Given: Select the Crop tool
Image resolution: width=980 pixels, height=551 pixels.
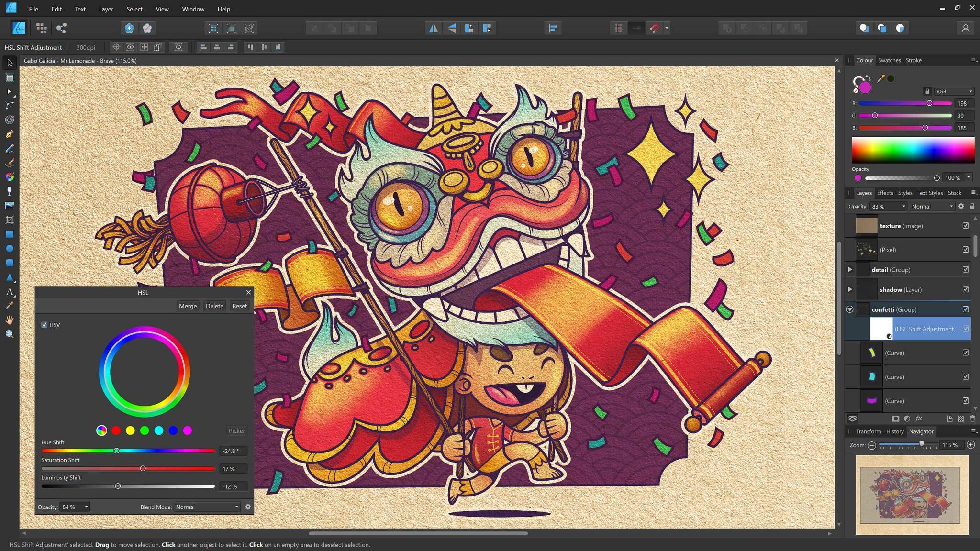Looking at the screenshot, I should click(x=10, y=219).
